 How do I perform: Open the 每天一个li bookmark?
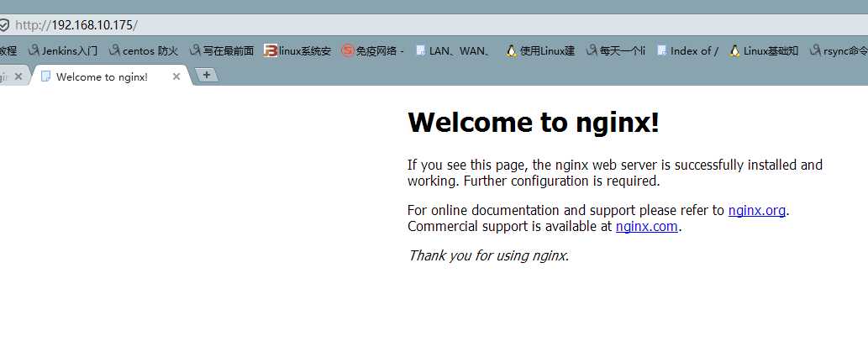616,51
